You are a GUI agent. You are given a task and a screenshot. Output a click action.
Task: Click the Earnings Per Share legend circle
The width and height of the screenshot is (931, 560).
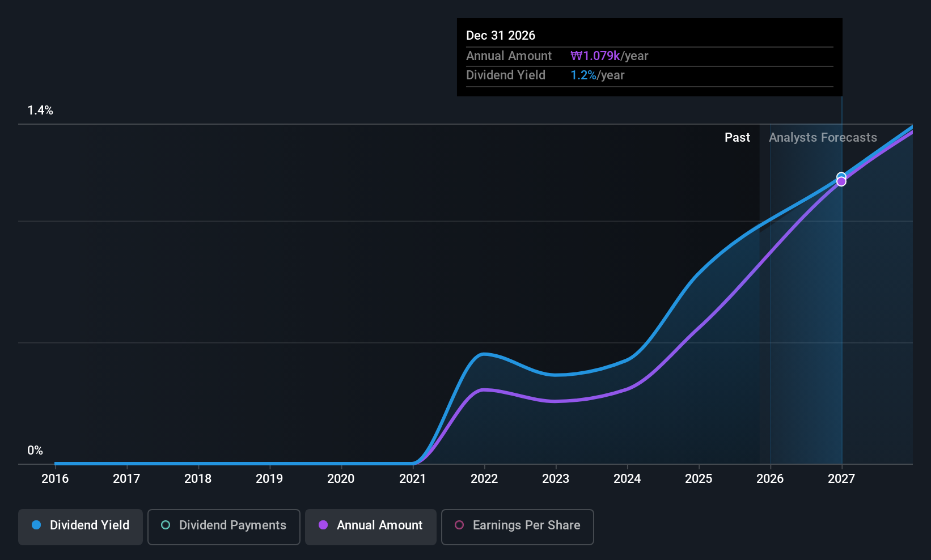(459, 525)
